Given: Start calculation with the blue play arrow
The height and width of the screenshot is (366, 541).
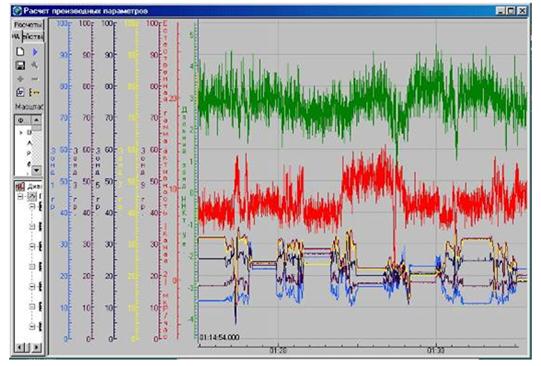Looking at the screenshot, I should (x=35, y=52).
